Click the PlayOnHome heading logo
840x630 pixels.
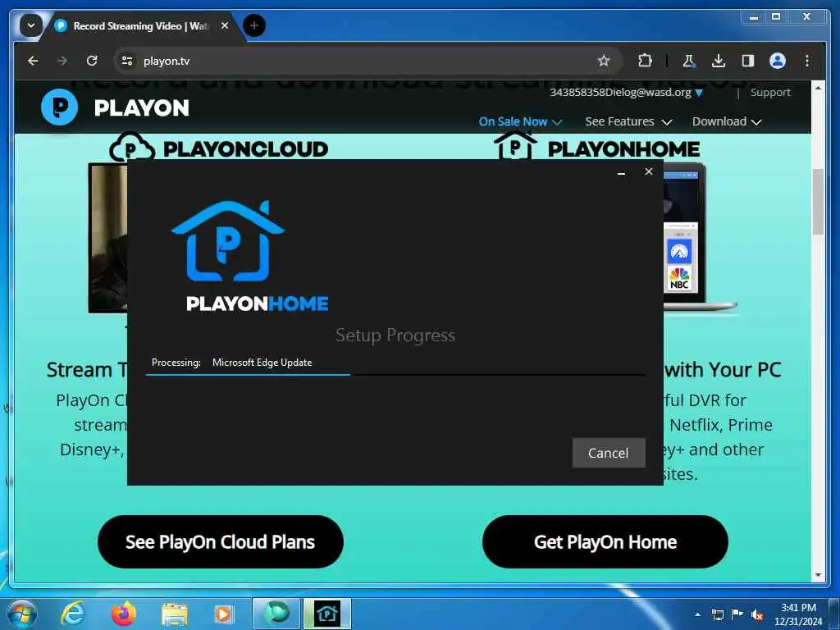[597, 146]
